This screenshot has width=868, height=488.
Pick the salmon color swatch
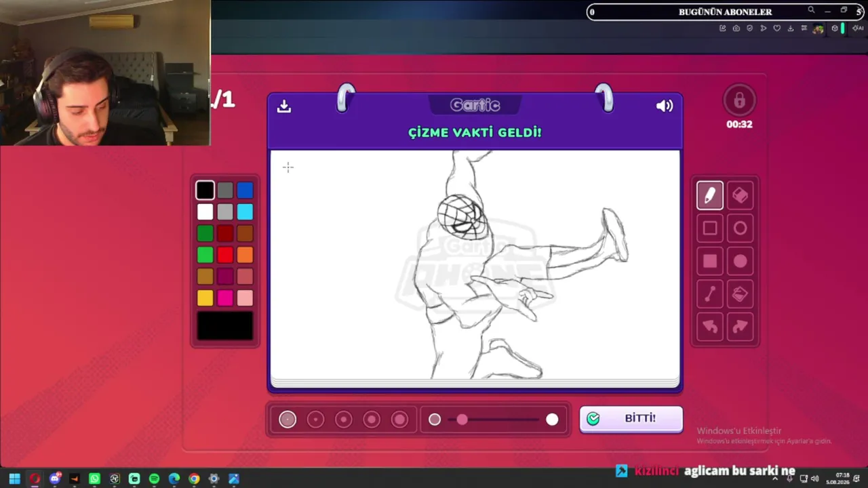pyautogui.click(x=245, y=277)
